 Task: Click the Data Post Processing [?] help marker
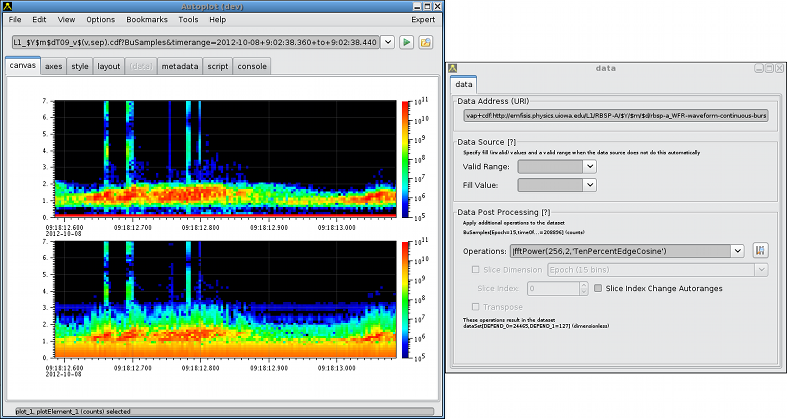545,213
